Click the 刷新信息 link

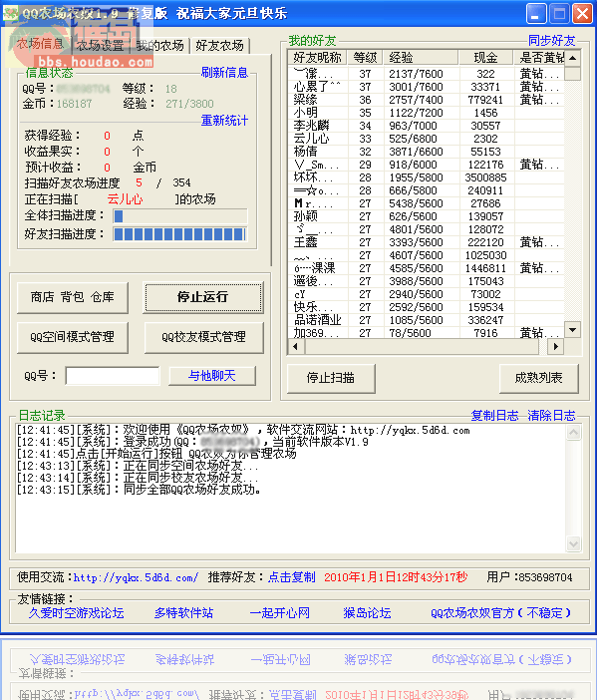224,73
